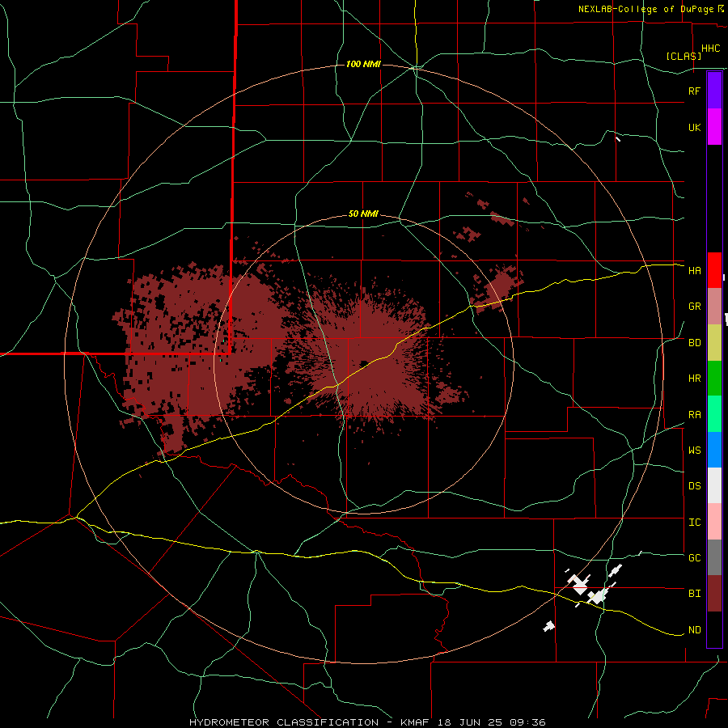Click the 'RA' legend label text
Viewport: 728px width, 728px height.
(695, 415)
